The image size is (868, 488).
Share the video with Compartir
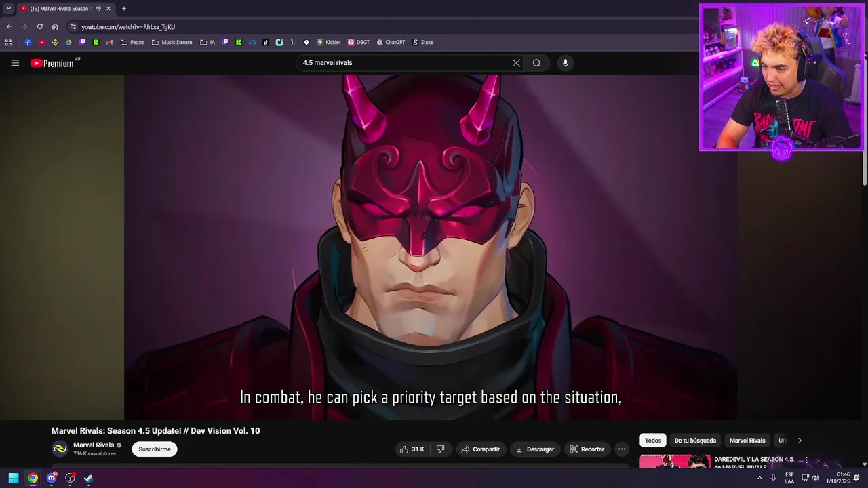tap(480, 449)
